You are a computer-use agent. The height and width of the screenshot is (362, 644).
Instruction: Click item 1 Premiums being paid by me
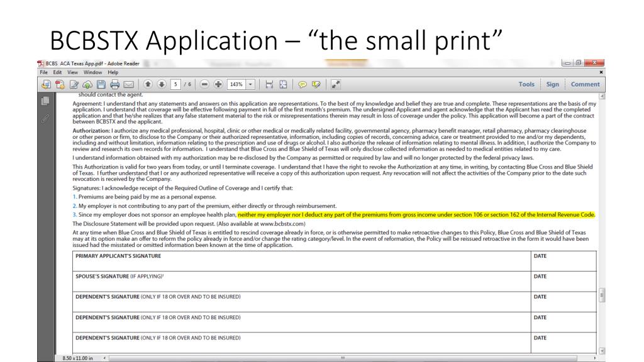[x=144, y=197]
